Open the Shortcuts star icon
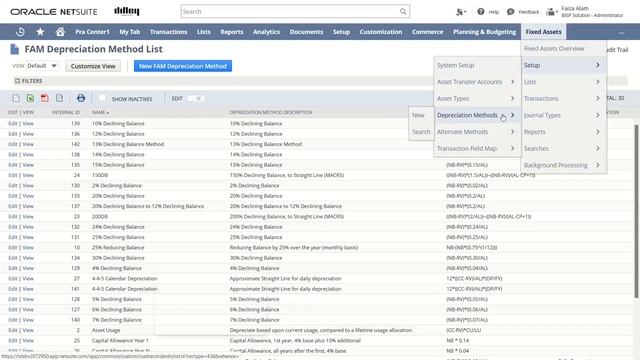Image resolution: width=640 pixels, height=360 pixels. click(40, 31)
